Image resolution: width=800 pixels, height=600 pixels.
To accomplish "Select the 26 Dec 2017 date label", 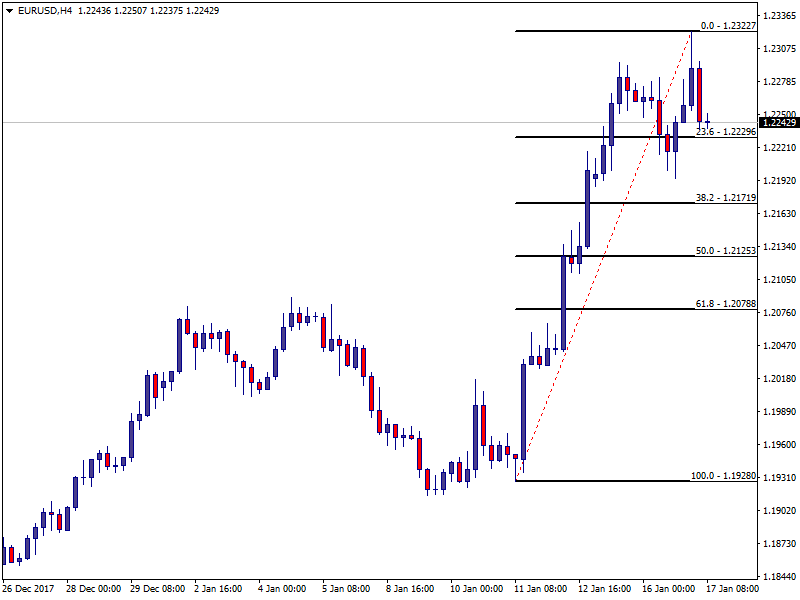I will [30, 589].
